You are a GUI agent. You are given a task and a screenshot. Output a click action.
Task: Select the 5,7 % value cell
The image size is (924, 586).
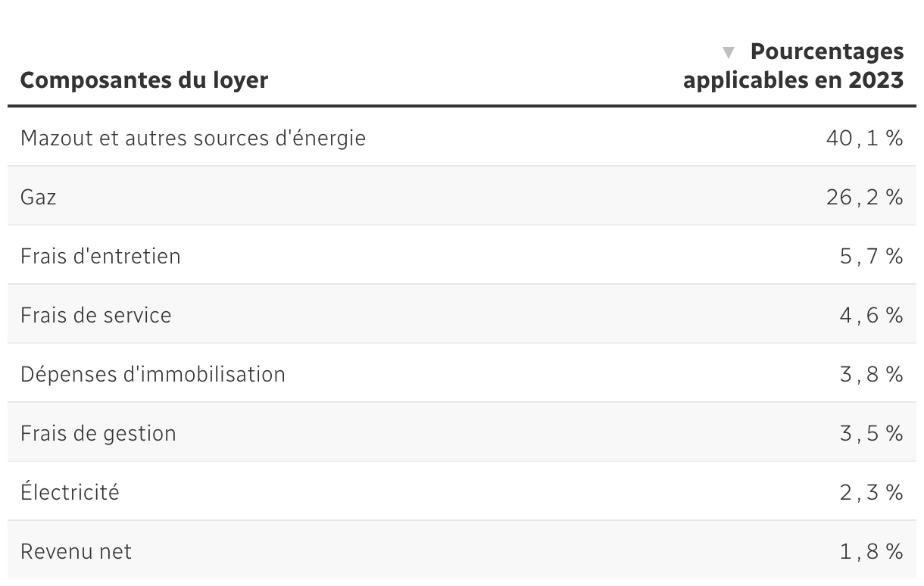tap(872, 256)
